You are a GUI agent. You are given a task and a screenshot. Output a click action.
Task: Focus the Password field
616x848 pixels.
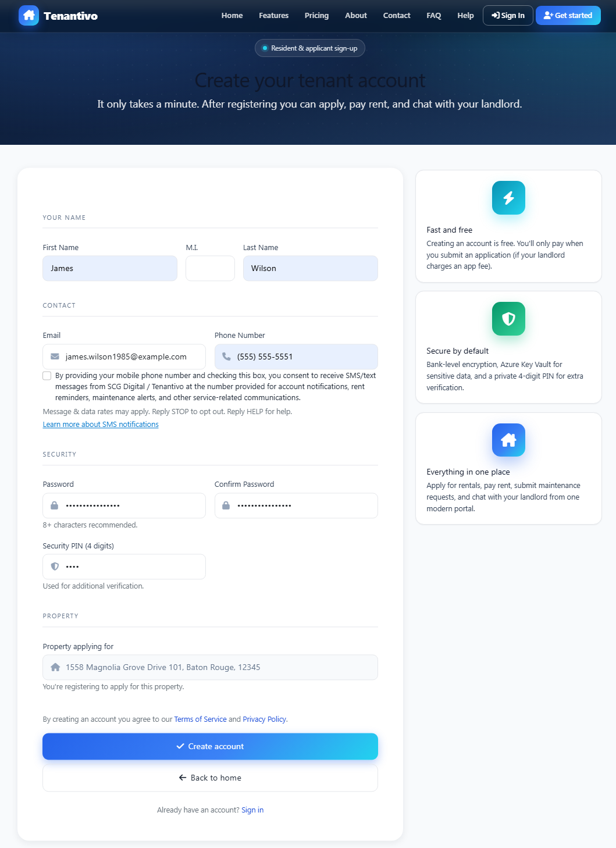point(124,505)
